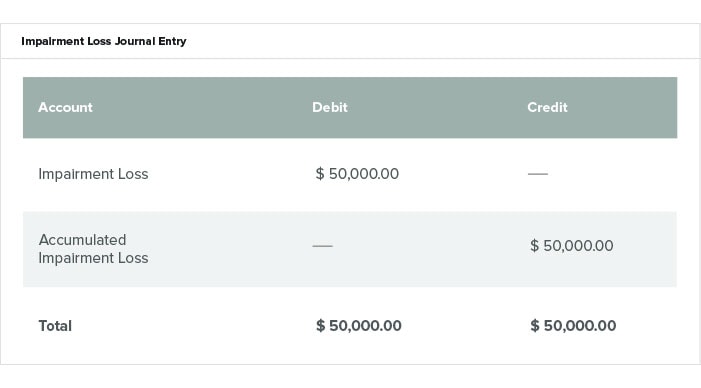Click the dollar sign in Impairment Loss debit
Viewport: 701px width, 388px height.
tap(320, 173)
